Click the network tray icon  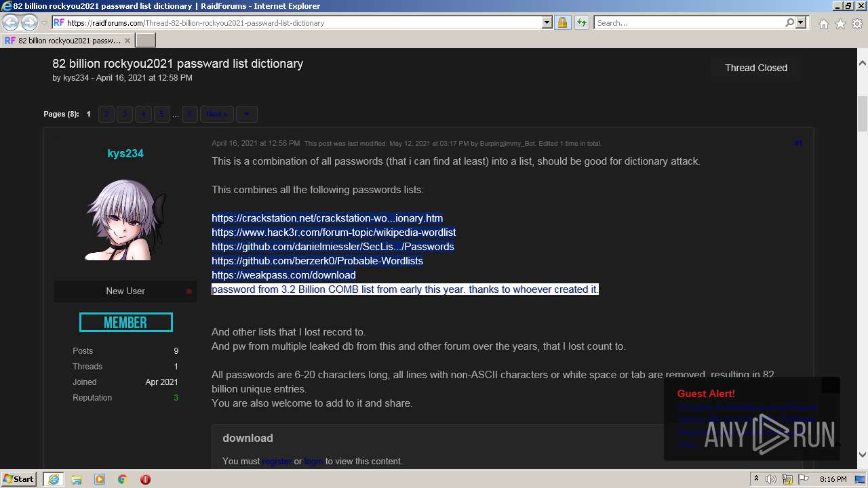[x=787, y=479]
